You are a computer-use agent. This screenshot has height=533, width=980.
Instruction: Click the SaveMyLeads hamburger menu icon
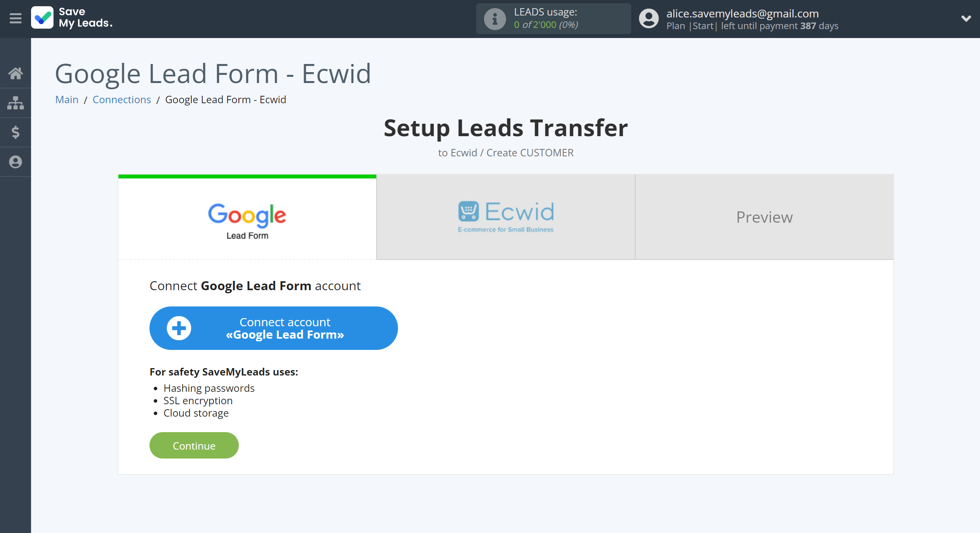coord(15,18)
